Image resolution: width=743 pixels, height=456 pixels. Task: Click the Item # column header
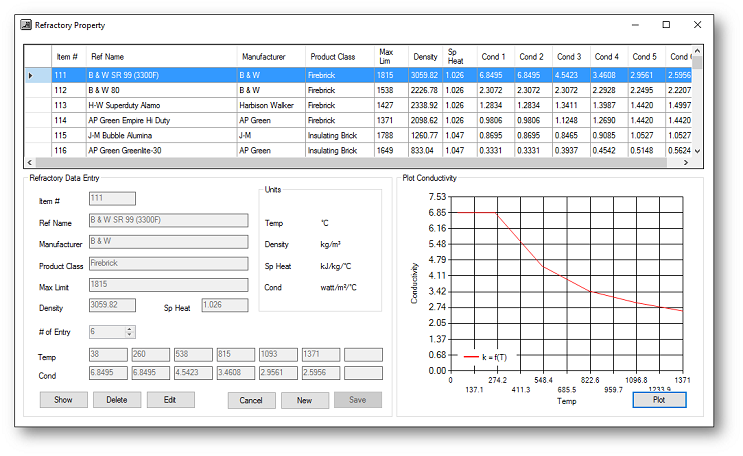(69, 57)
